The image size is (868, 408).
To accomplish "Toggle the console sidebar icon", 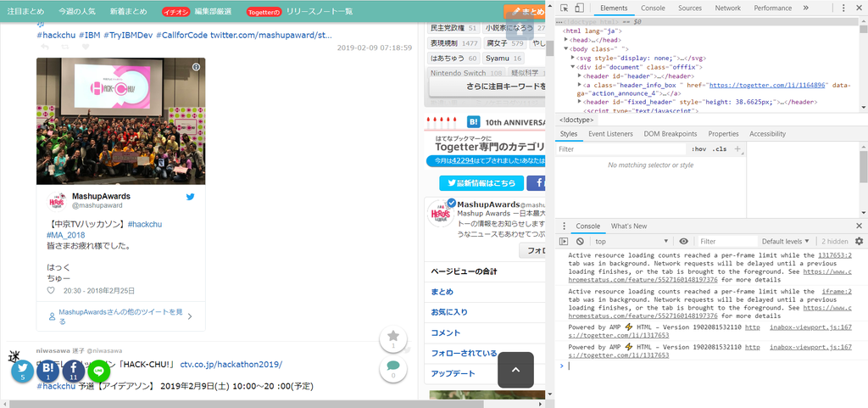I will (x=564, y=242).
